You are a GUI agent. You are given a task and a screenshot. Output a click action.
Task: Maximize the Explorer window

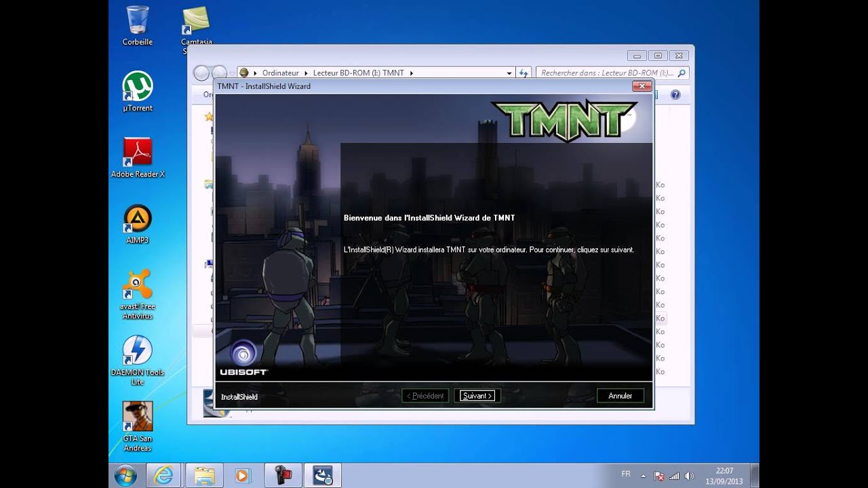point(657,56)
